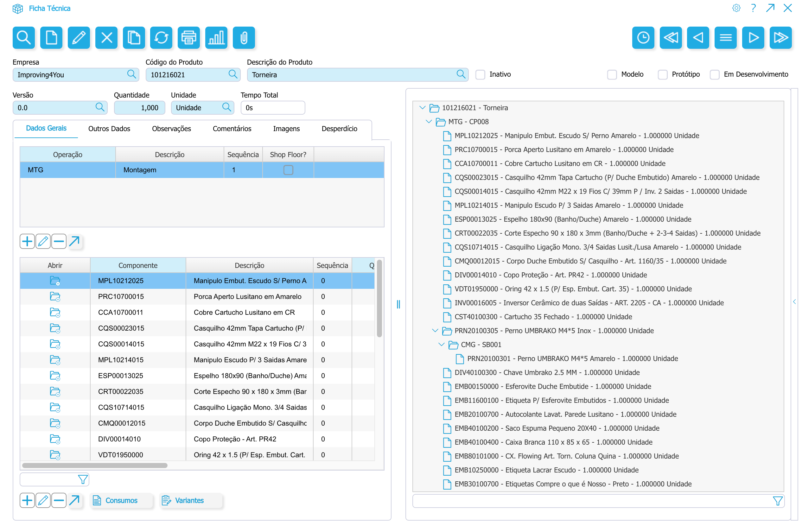Open the Desperdício tab
802x532 pixels.
tap(339, 129)
